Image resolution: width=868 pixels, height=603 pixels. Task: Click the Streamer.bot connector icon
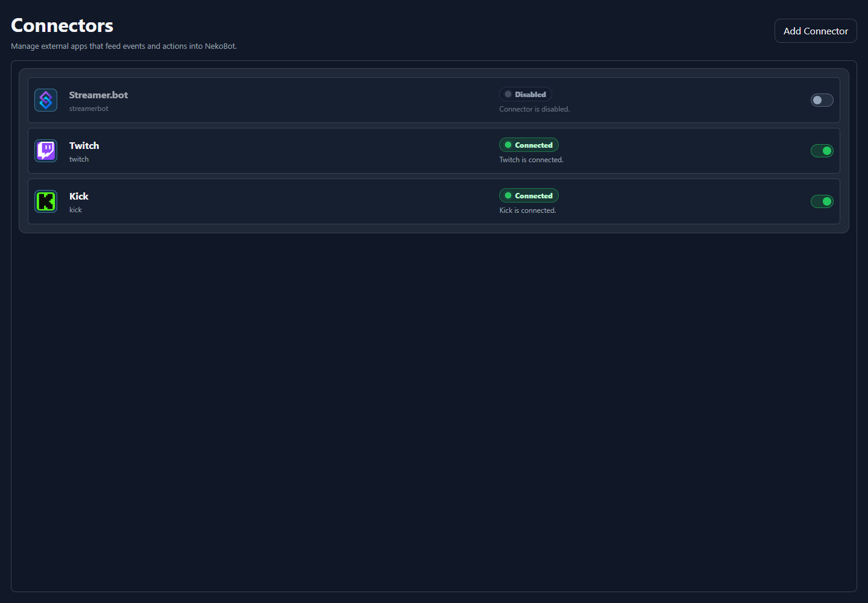(46, 100)
